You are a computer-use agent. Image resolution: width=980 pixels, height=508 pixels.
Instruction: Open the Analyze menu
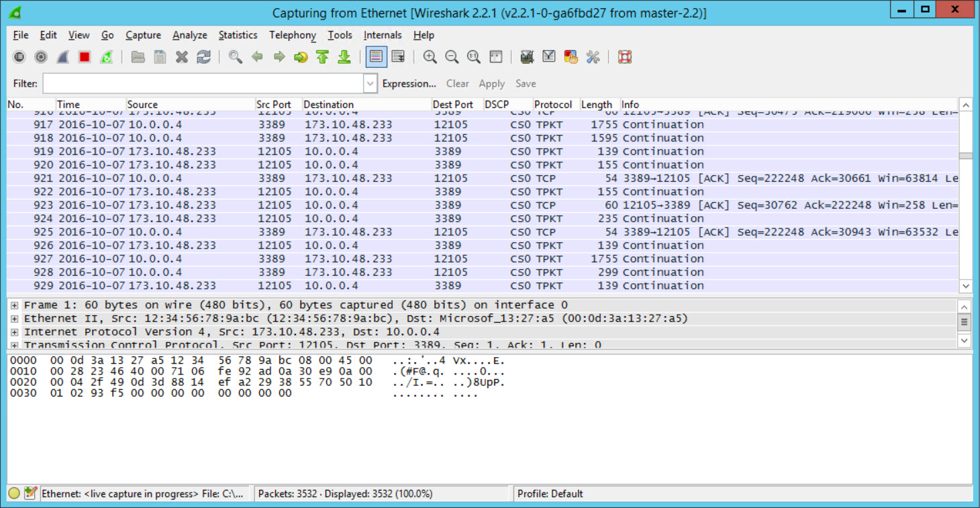click(x=190, y=35)
